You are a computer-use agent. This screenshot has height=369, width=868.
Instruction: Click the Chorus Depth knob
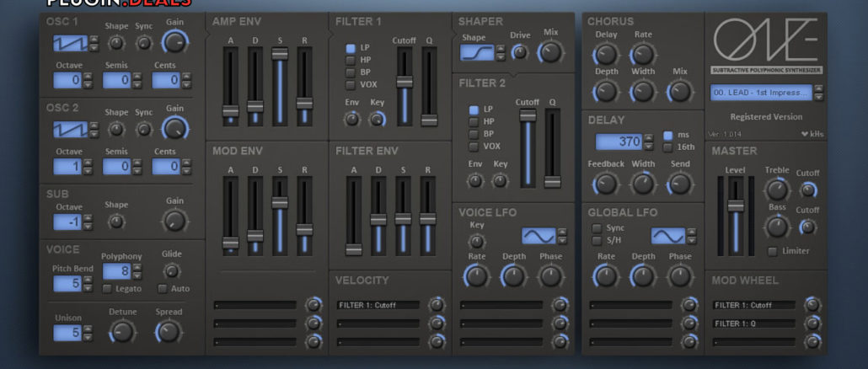pyautogui.click(x=606, y=91)
